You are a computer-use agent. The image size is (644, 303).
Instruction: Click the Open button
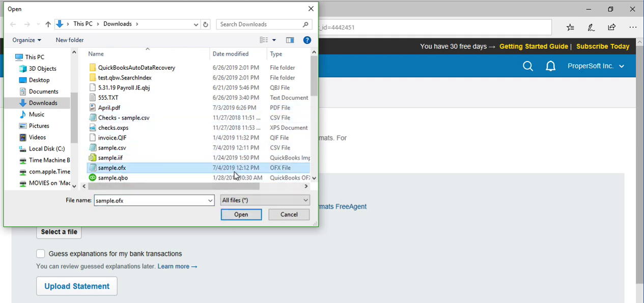[241, 215]
